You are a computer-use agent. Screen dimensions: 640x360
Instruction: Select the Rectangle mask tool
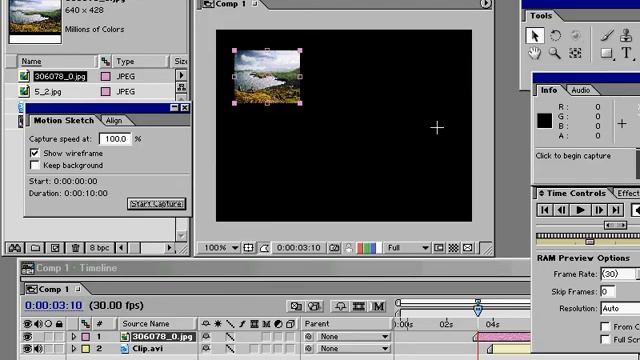(607, 53)
